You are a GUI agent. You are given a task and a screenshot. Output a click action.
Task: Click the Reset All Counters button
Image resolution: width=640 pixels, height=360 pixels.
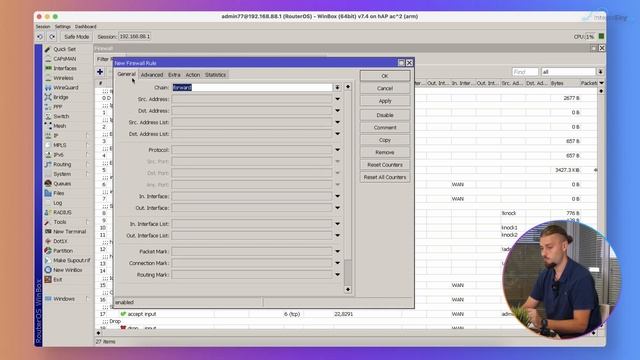tap(385, 177)
